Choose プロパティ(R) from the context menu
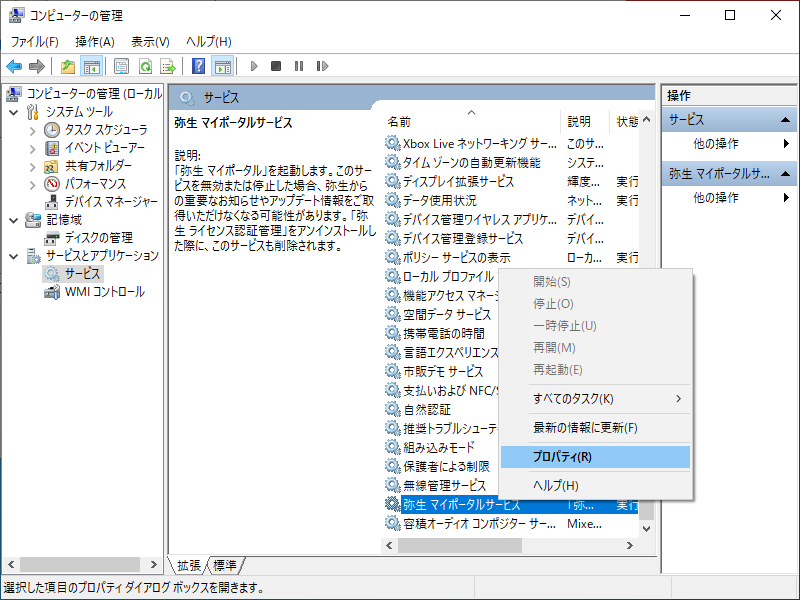The height and width of the screenshot is (600, 800). [595, 457]
